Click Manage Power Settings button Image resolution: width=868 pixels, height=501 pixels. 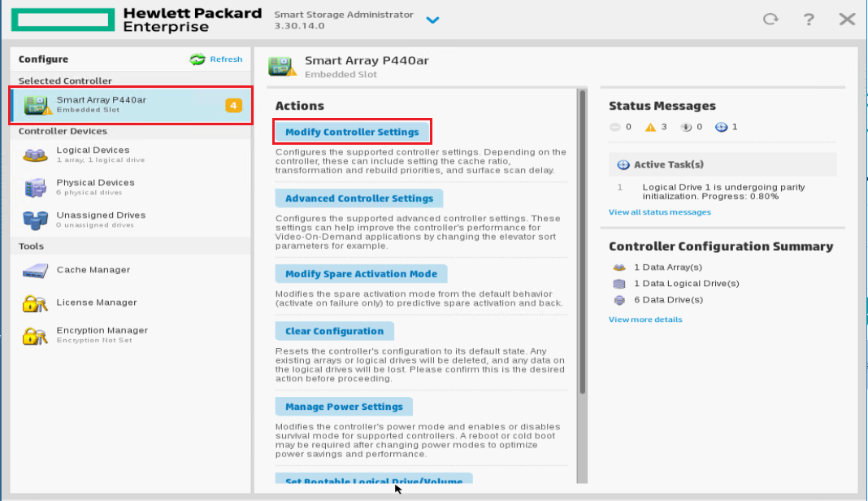click(x=344, y=406)
